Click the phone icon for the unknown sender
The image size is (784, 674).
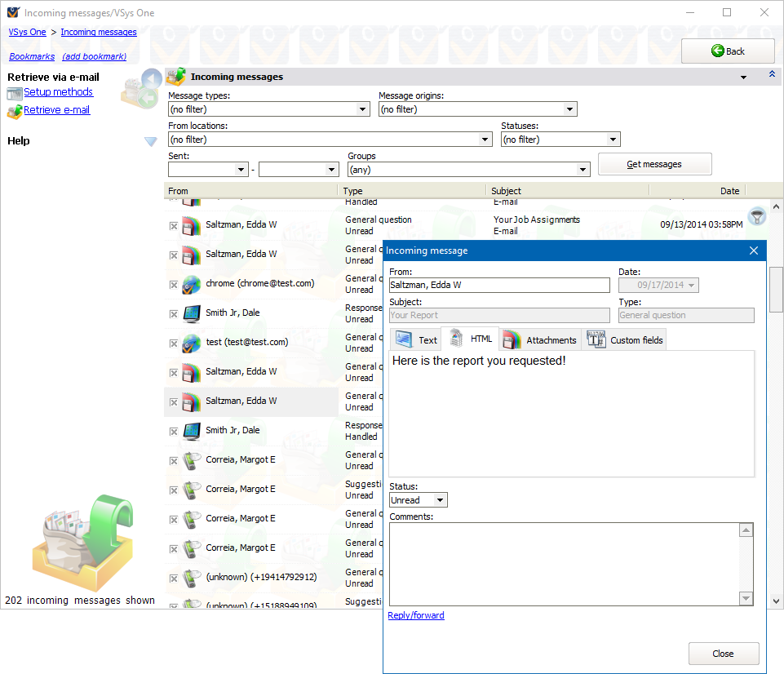click(192, 577)
